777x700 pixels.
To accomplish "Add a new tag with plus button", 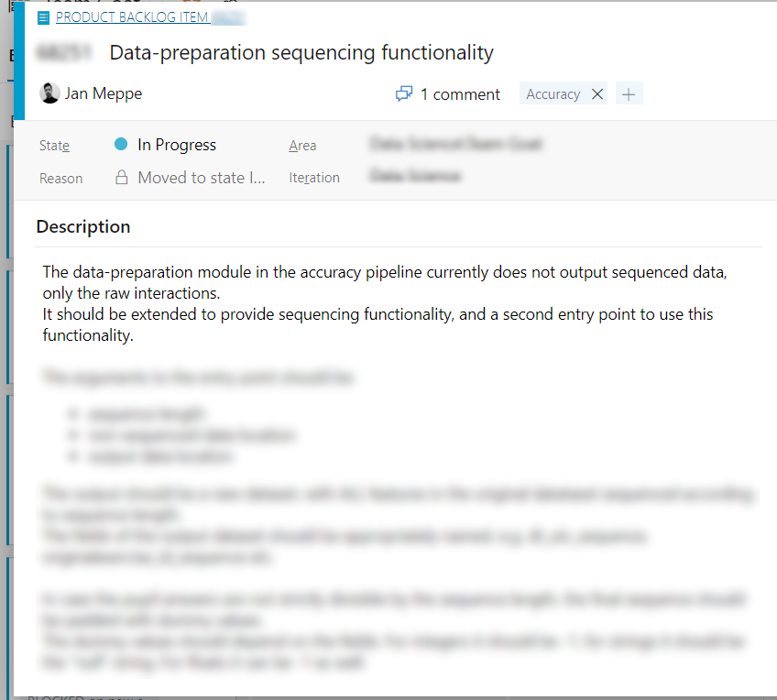I will [629, 93].
